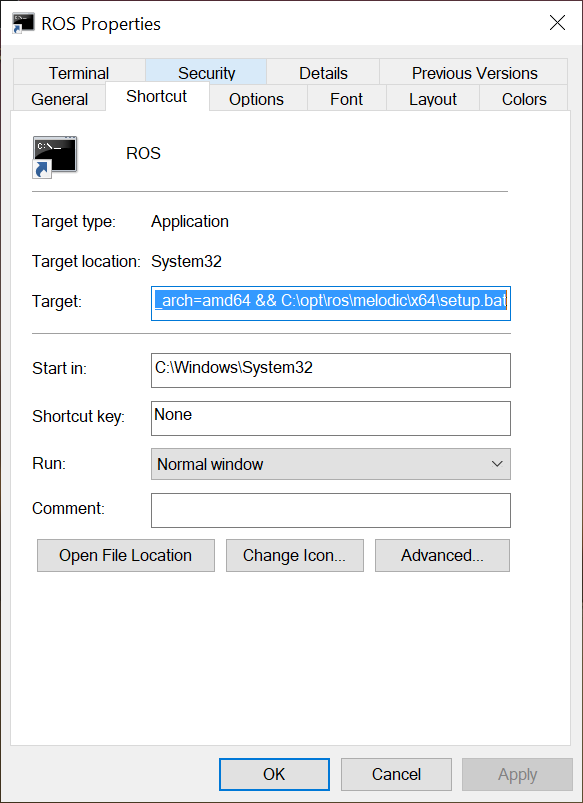Select the General tab
This screenshot has width=583, height=803.
click(x=59, y=98)
